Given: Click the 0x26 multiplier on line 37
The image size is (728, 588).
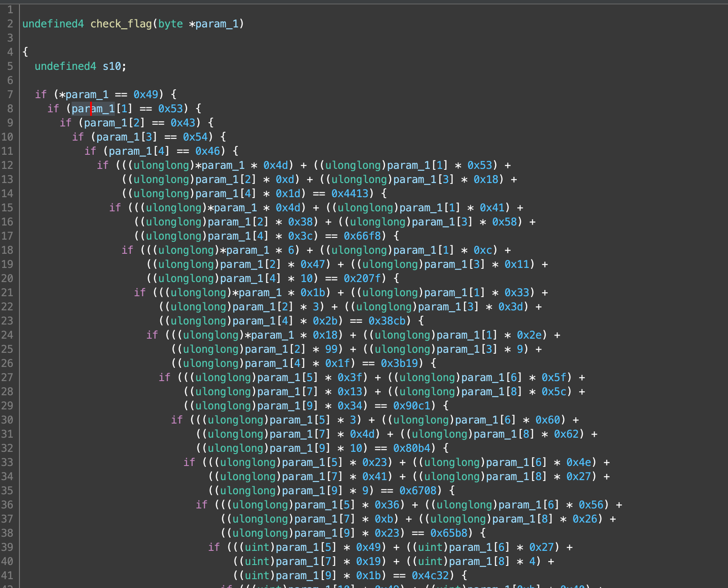Looking at the screenshot, I should pyautogui.click(x=585, y=519).
